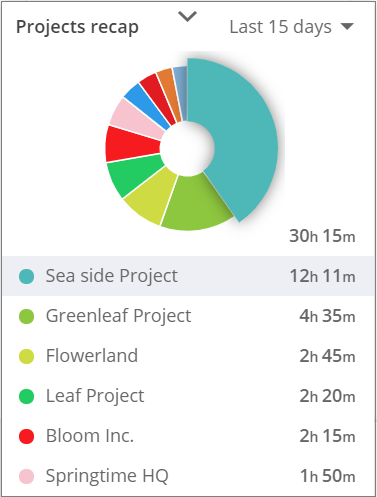Click the olive-green Greenleaf pie slice

pyautogui.click(x=195, y=203)
